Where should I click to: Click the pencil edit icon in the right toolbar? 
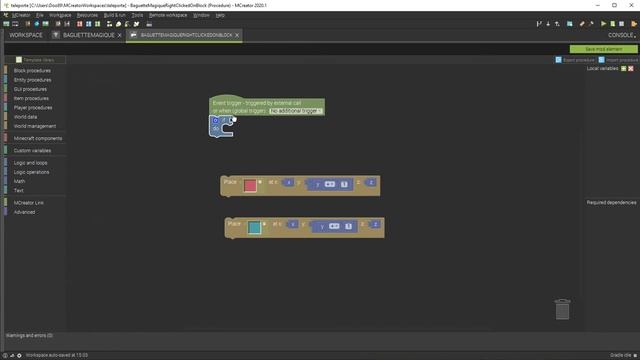582,24
